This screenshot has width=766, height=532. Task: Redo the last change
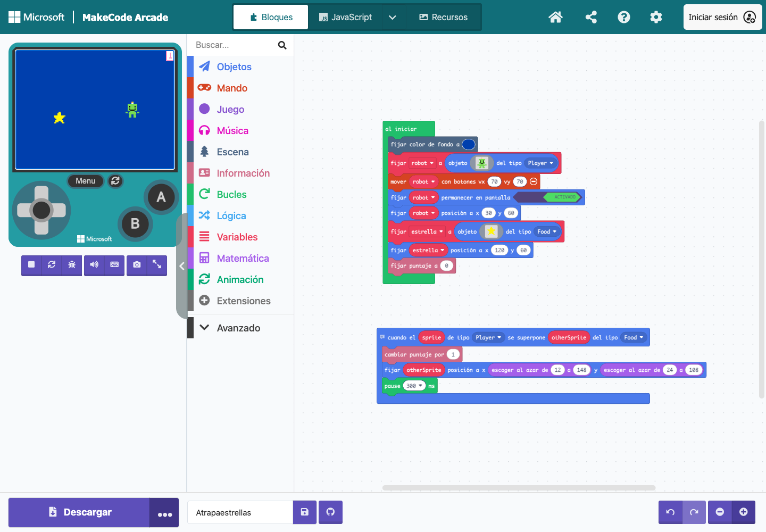(694, 512)
